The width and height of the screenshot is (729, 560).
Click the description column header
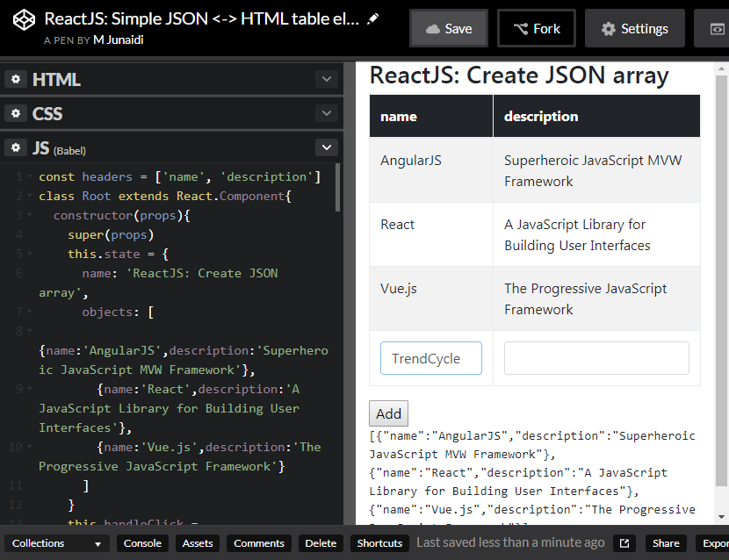596,116
